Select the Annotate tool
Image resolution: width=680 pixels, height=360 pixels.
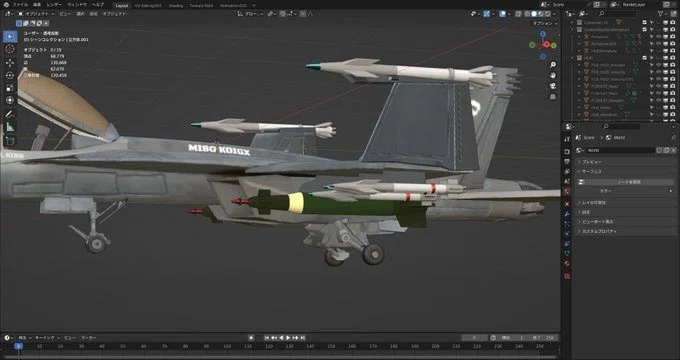pos(10,115)
